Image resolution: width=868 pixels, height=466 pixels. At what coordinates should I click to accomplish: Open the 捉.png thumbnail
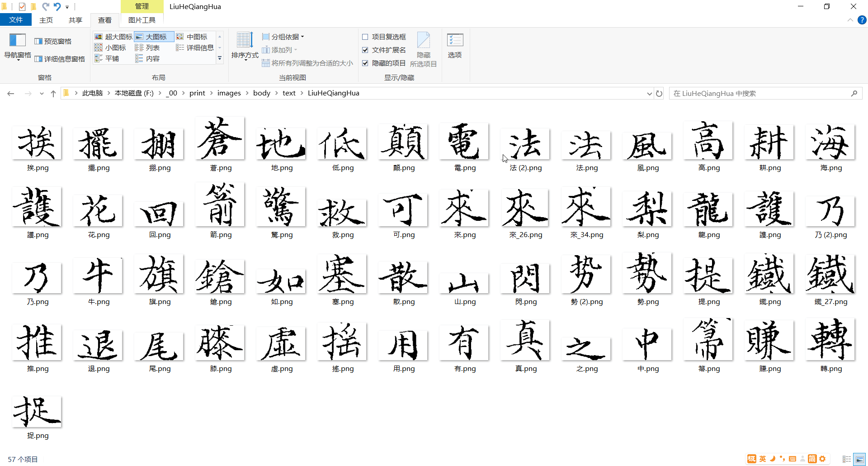[x=37, y=411]
